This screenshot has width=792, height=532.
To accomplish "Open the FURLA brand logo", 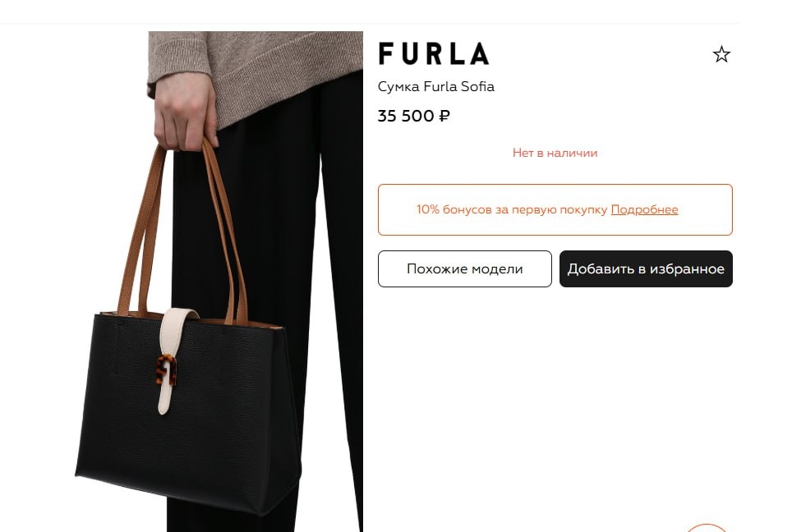I will click(x=434, y=54).
